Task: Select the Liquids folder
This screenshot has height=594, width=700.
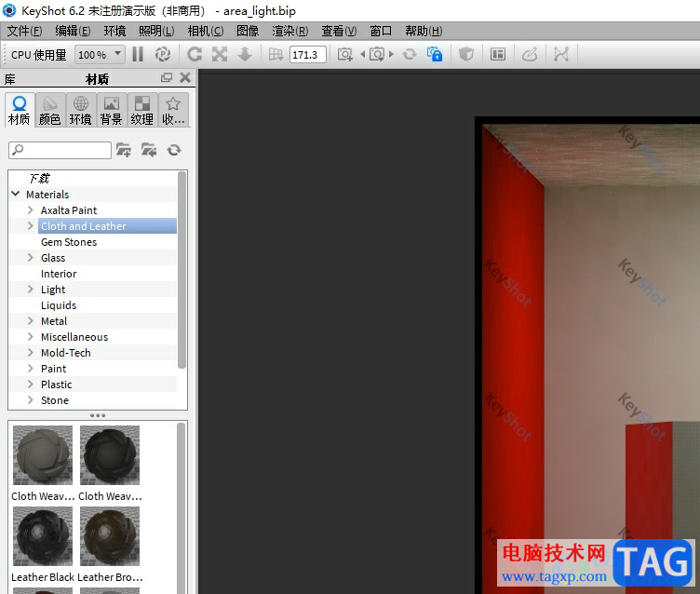Action: coord(59,305)
